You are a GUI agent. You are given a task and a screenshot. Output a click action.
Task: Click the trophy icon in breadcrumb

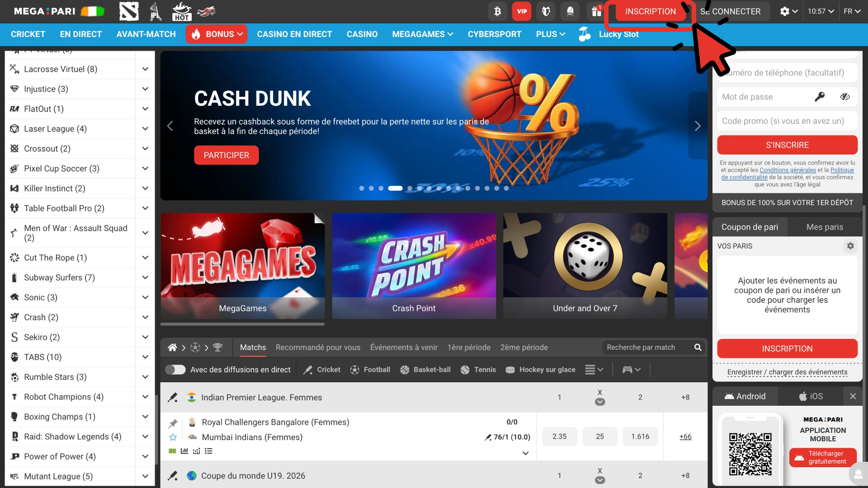tap(217, 347)
